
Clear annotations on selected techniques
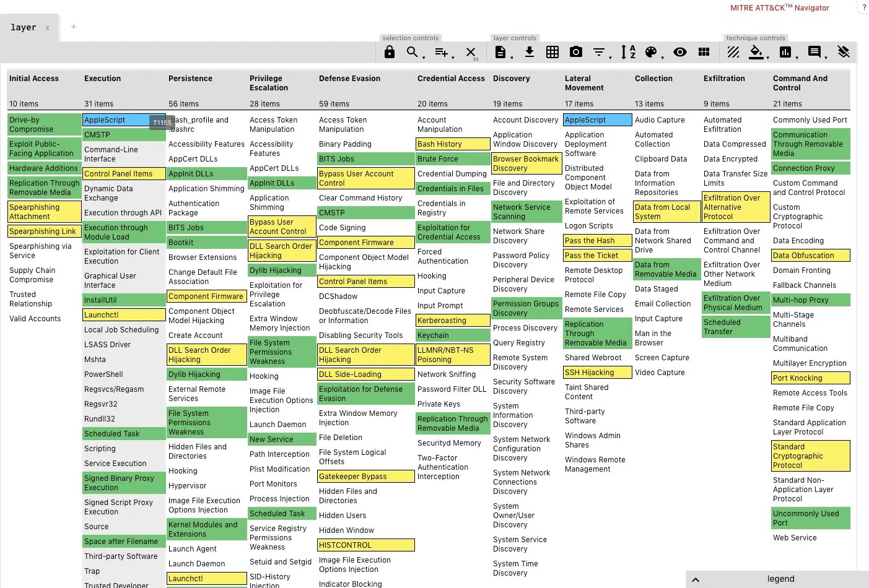(x=844, y=52)
